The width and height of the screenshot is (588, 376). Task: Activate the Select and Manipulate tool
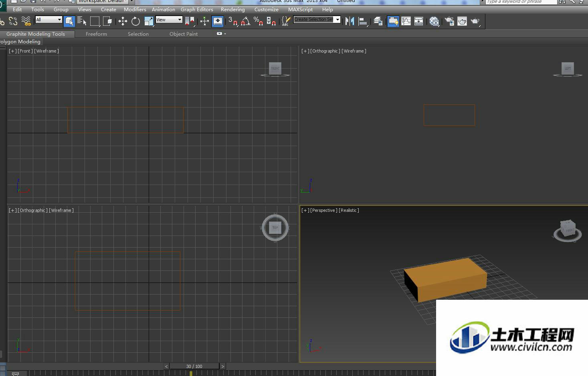204,21
